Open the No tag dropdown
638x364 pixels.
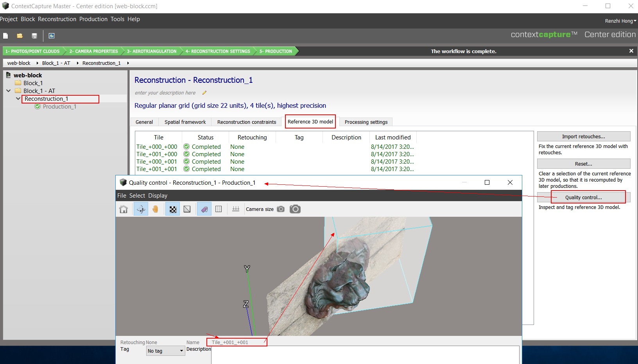[165, 351]
